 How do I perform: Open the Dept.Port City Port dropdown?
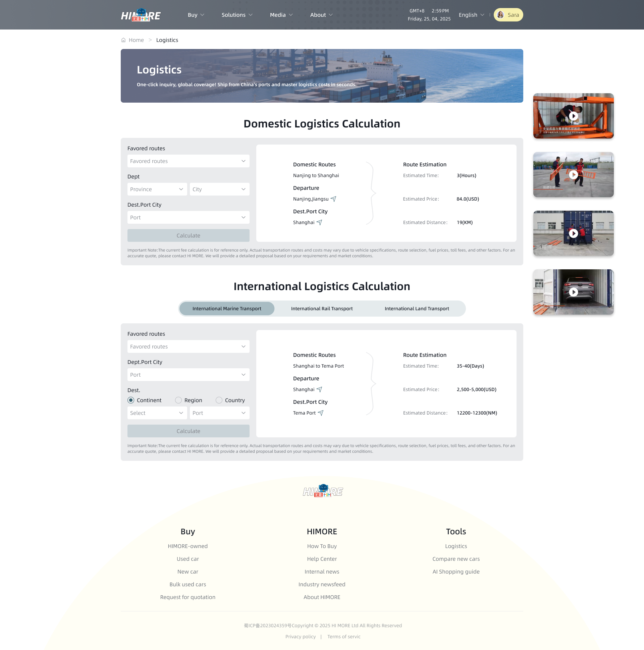[x=189, y=375]
